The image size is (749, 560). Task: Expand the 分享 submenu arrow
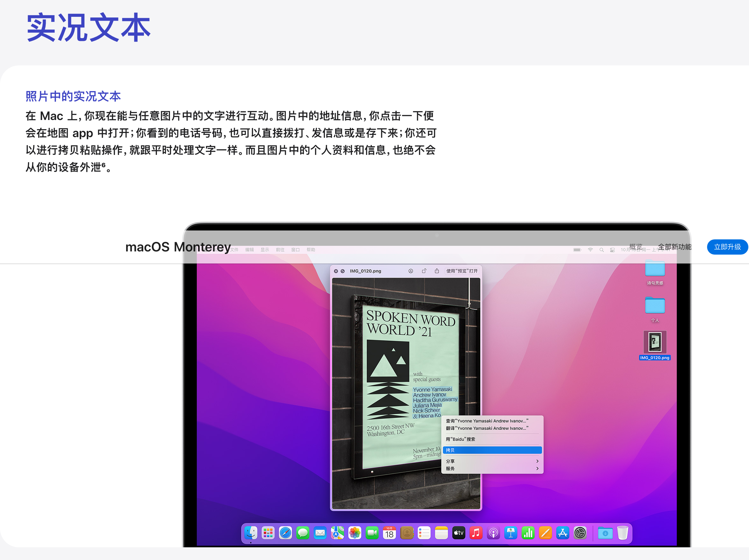[537, 461]
